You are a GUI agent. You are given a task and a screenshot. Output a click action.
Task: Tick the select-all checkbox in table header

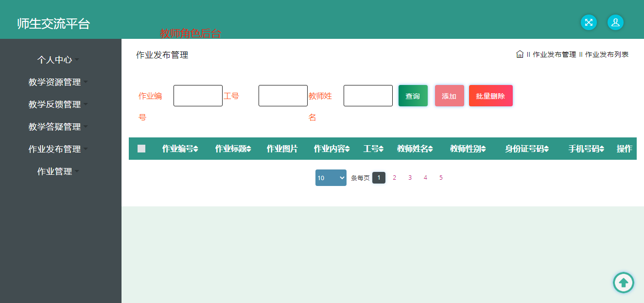pyautogui.click(x=141, y=149)
